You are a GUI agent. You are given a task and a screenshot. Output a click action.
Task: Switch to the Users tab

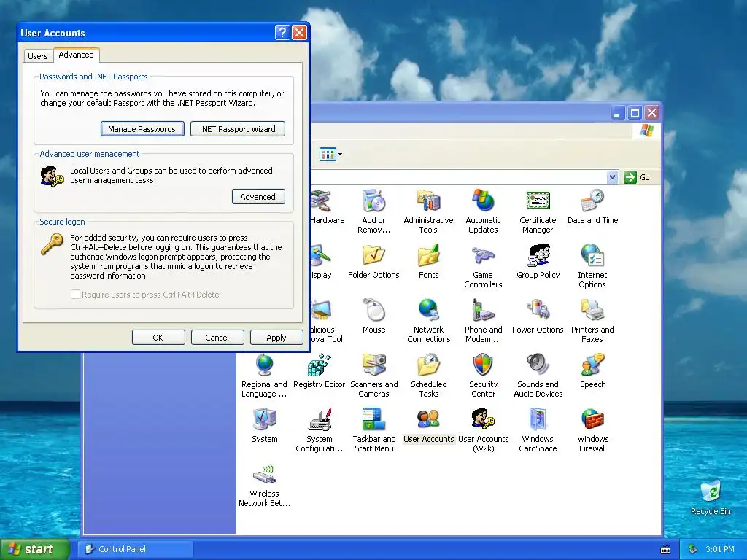click(38, 55)
